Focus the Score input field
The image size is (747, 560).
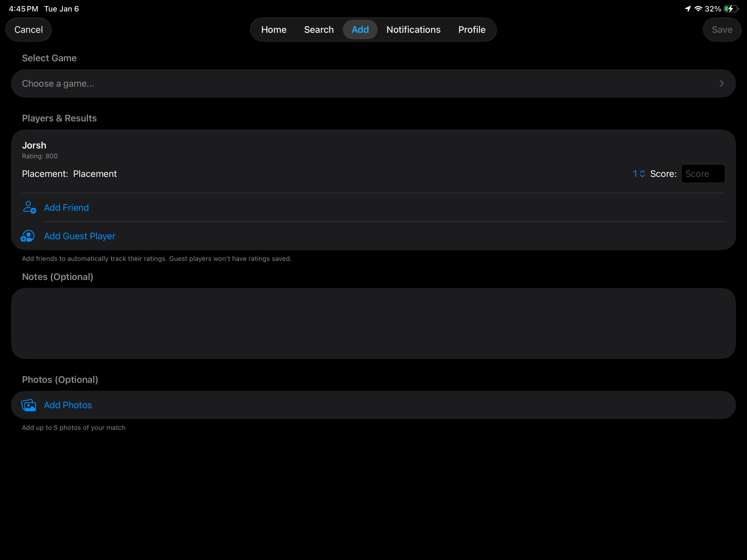(x=703, y=174)
